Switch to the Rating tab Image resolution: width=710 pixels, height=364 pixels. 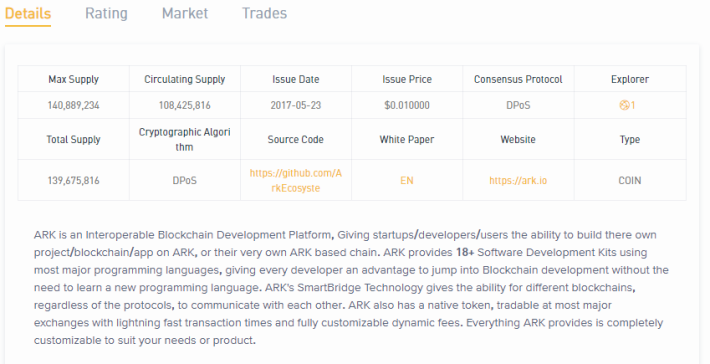click(106, 13)
